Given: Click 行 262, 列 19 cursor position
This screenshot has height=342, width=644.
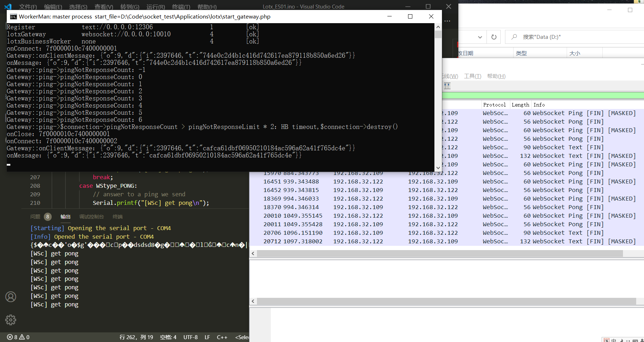Looking at the screenshot, I should 136,337.
